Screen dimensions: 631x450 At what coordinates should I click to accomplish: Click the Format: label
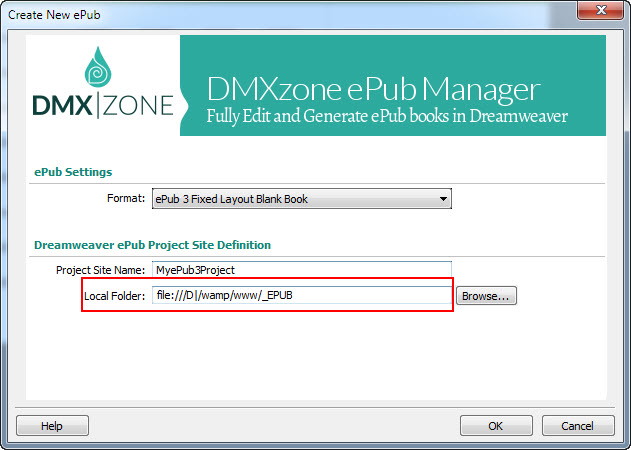126,198
